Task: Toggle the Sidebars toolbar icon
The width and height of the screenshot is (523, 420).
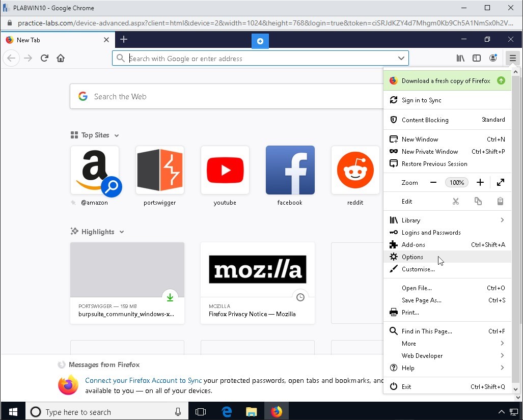Action: [x=477, y=58]
